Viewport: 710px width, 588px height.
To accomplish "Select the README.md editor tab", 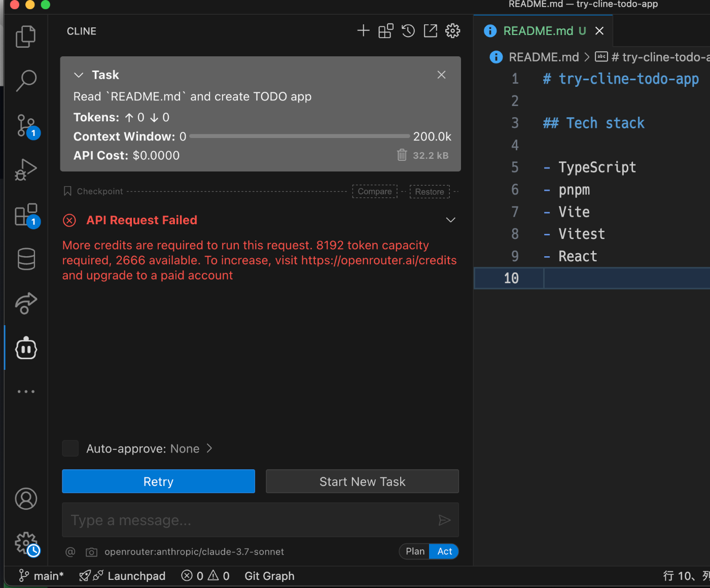I will (544, 31).
